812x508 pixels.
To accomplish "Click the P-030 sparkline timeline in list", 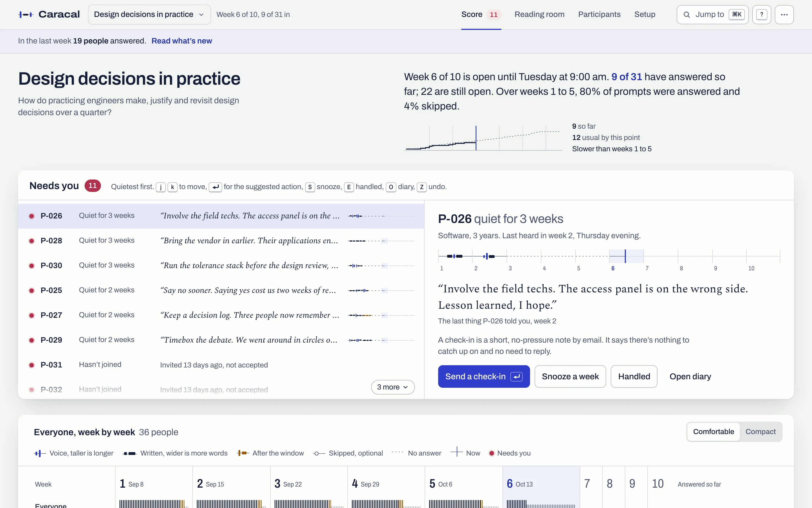I will pyautogui.click(x=381, y=266).
